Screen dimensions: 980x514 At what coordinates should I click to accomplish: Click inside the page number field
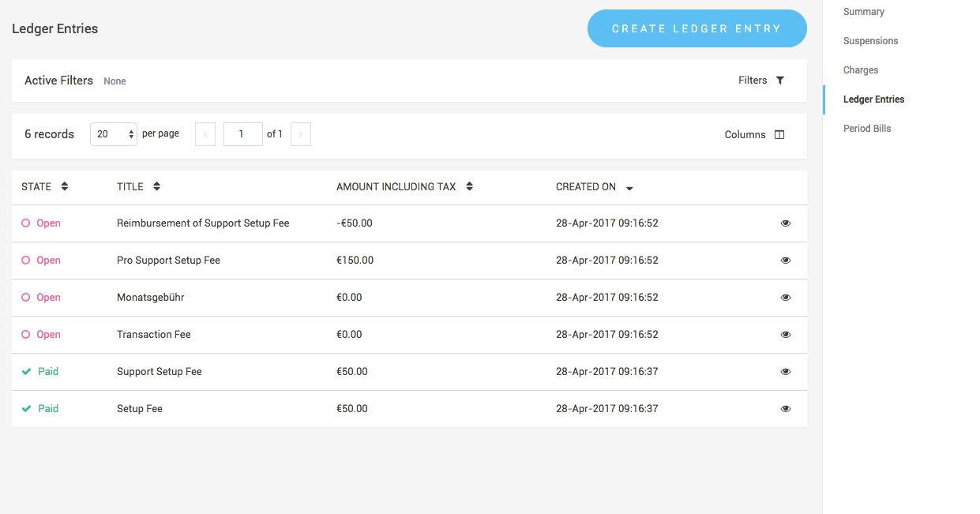(242, 133)
